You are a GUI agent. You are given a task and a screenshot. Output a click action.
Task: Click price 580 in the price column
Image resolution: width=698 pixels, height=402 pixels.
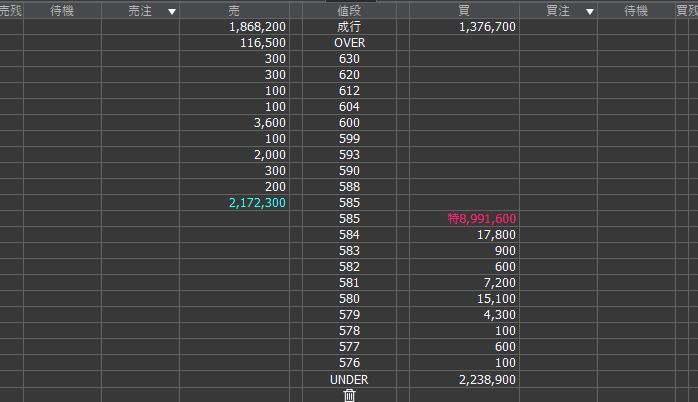point(349,299)
